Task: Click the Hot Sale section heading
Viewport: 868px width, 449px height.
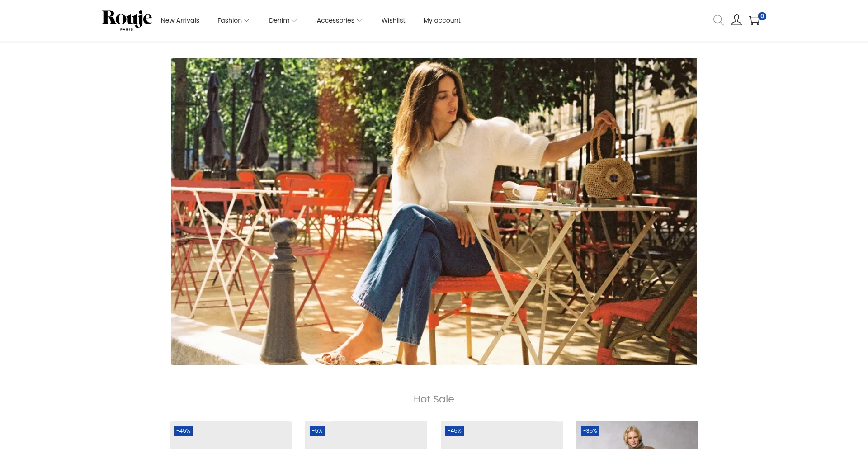Action: pos(434,399)
